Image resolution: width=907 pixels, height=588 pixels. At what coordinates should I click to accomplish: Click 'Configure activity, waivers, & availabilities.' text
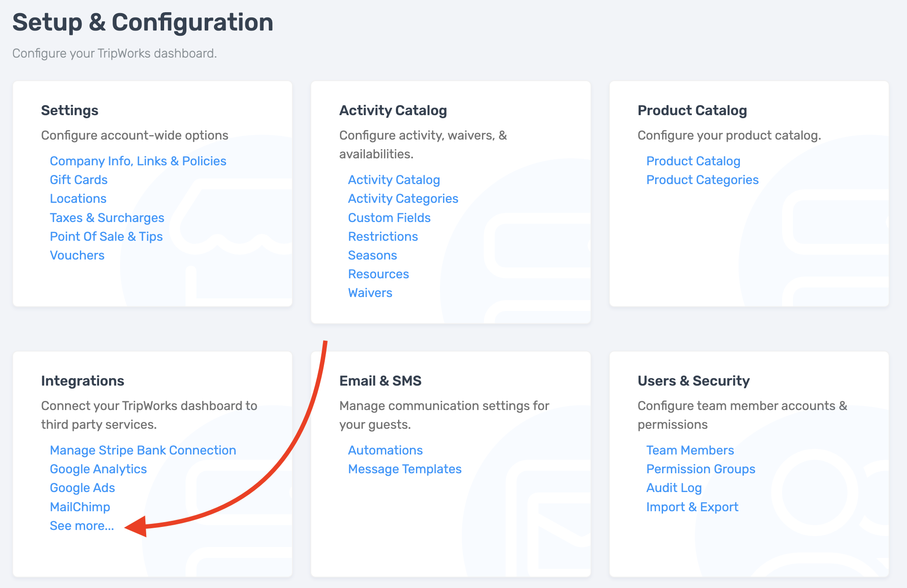point(423,144)
